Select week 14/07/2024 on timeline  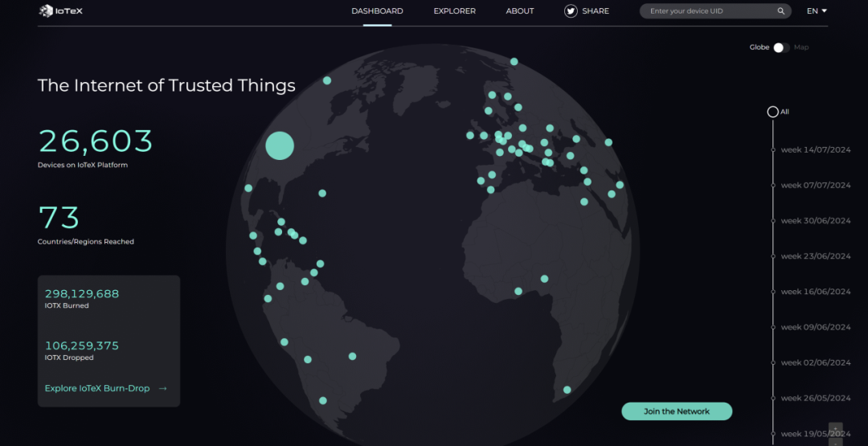(816, 150)
